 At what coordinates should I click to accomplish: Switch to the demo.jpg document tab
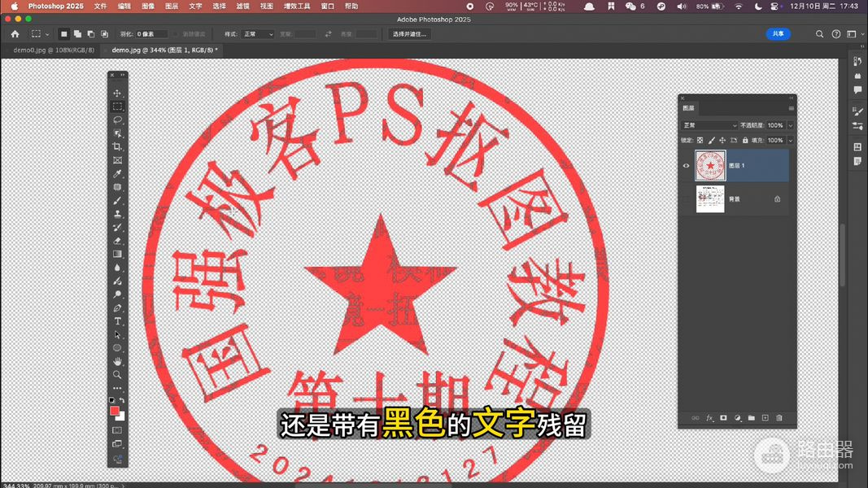pyautogui.click(x=164, y=50)
